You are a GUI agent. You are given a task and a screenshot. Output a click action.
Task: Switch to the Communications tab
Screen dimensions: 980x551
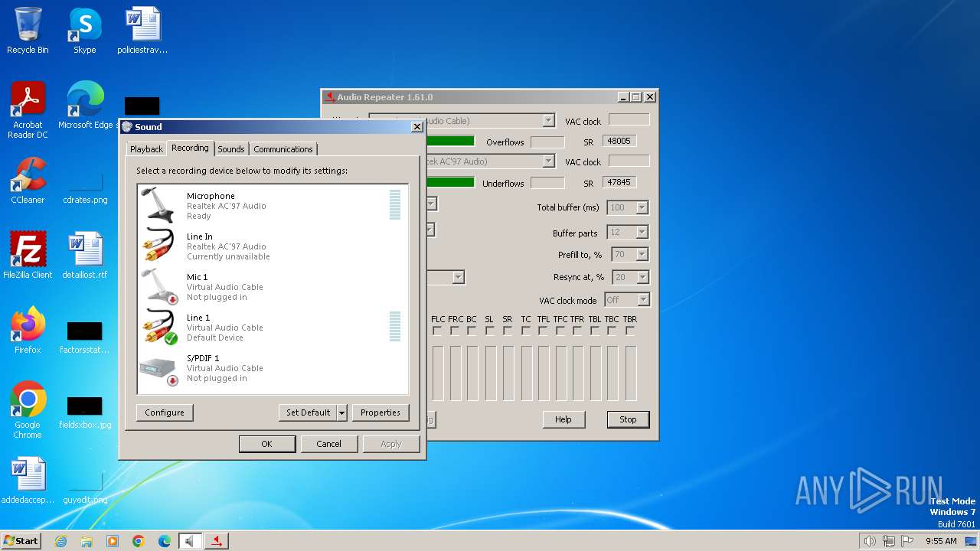[283, 149]
